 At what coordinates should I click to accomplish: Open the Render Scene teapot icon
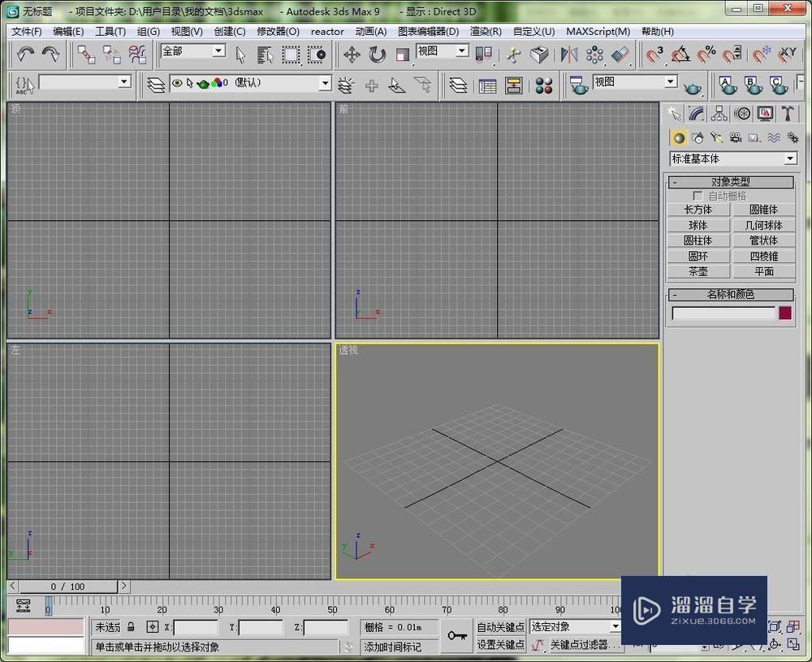pos(579,84)
